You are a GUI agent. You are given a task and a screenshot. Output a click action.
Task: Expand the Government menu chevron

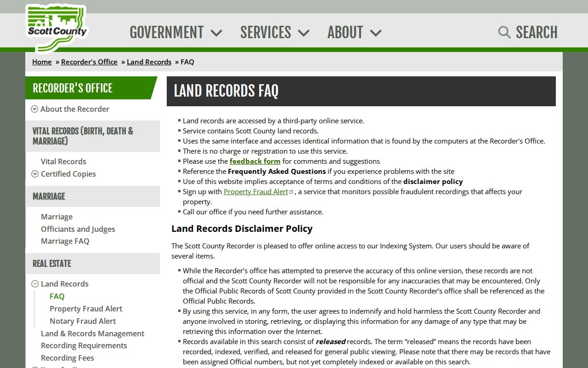point(216,33)
